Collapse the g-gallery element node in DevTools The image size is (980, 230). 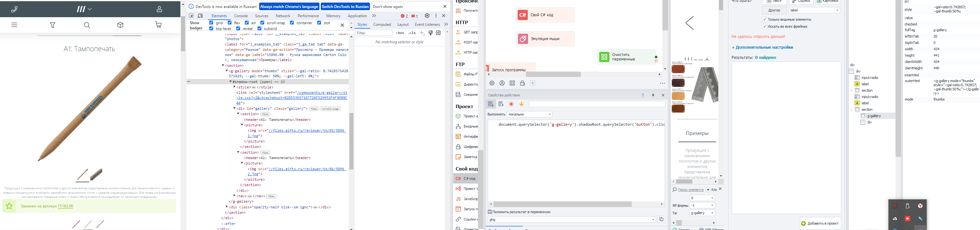(x=227, y=71)
